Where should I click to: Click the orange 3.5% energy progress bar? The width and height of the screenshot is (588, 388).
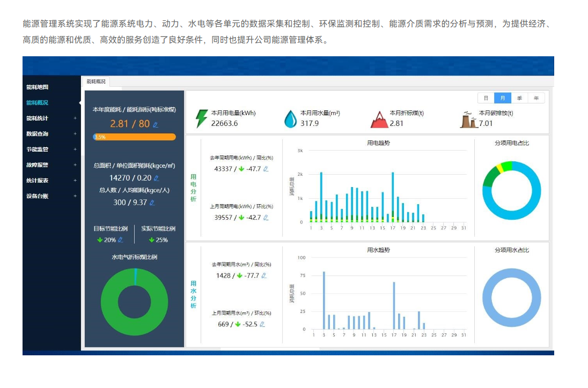point(134,137)
